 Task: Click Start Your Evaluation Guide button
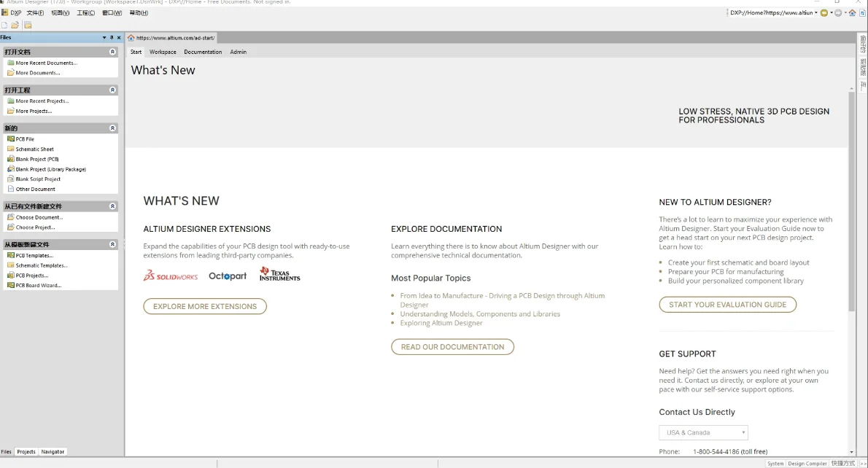tap(727, 305)
